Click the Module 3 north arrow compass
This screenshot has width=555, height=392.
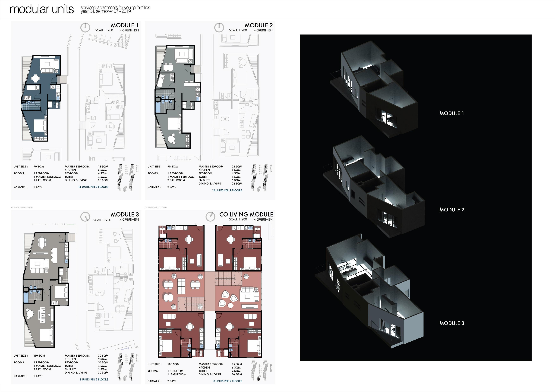click(85, 217)
